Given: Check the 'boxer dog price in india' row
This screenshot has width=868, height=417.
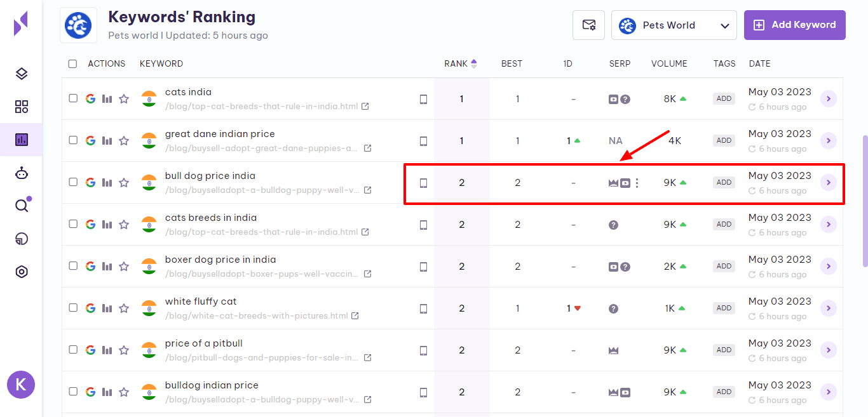Looking at the screenshot, I should (73, 266).
